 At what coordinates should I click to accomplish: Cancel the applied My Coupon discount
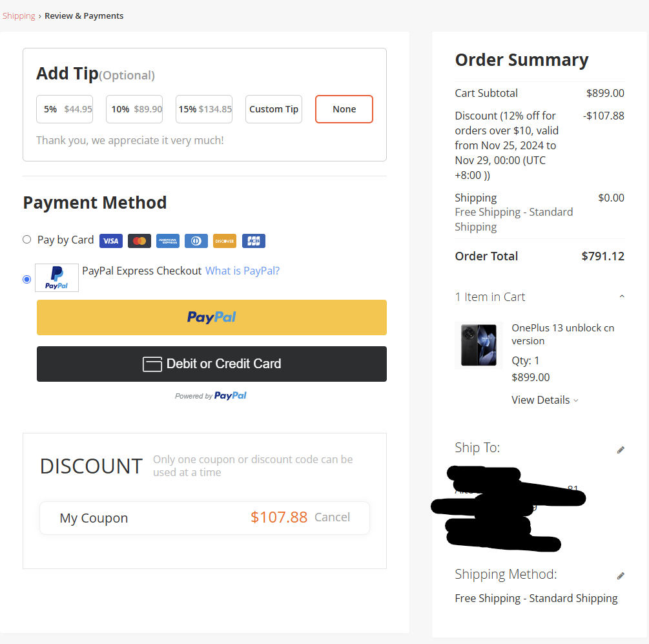pyautogui.click(x=332, y=517)
